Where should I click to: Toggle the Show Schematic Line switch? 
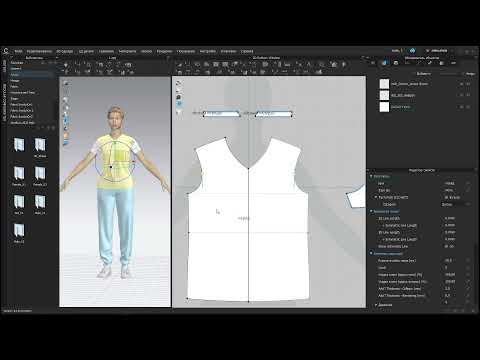(x=449, y=246)
